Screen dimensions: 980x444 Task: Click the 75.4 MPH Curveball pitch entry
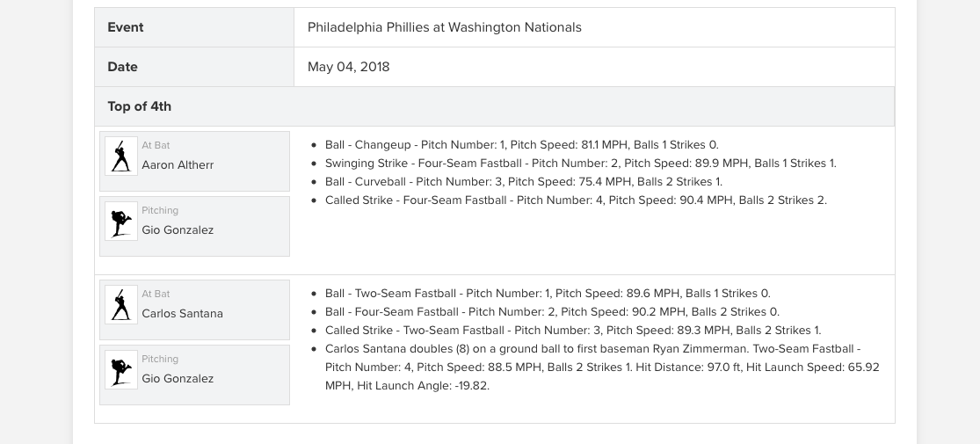(x=523, y=182)
